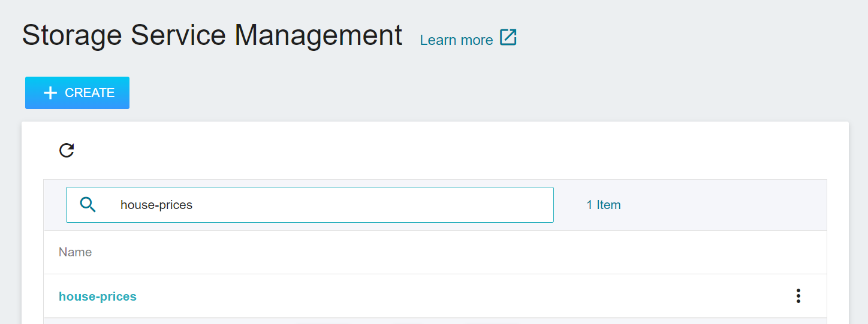This screenshot has width=868, height=324.
Task: Show actions for the house-prices row
Action: (x=798, y=296)
